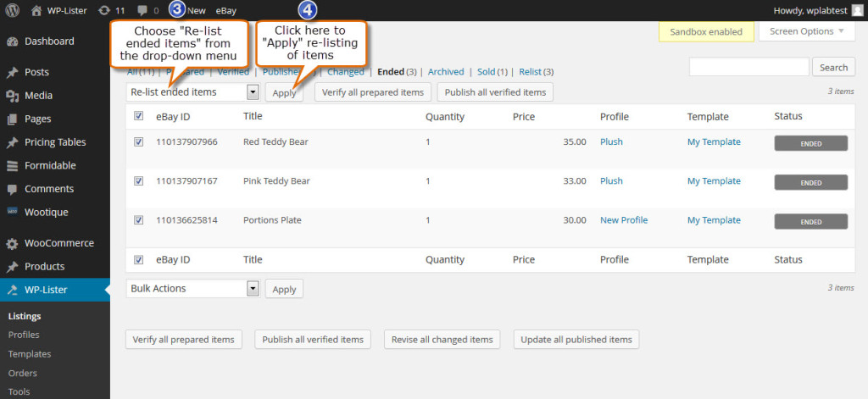Click the Search button
868x399 pixels.
point(834,67)
